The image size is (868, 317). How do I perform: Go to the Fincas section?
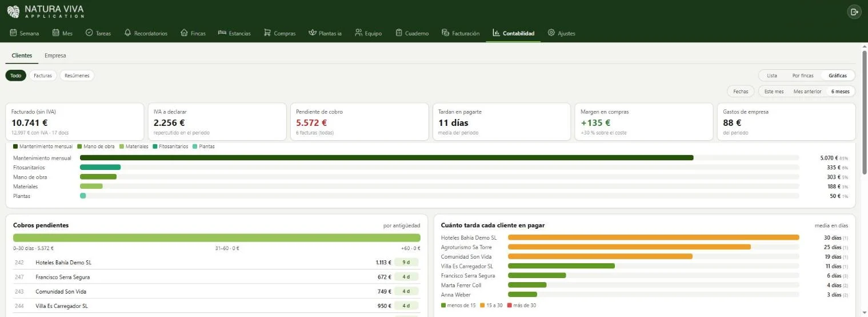[x=193, y=33]
